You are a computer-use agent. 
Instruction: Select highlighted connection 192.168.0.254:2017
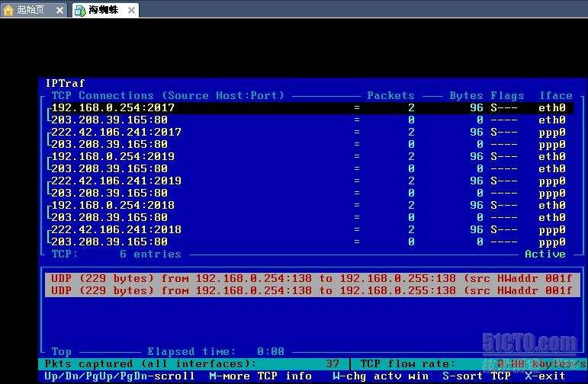pyautogui.click(x=113, y=108)
